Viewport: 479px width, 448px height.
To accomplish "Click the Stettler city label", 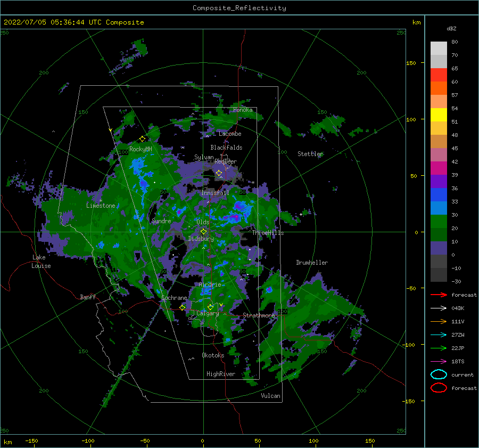I will pos(310,154).
